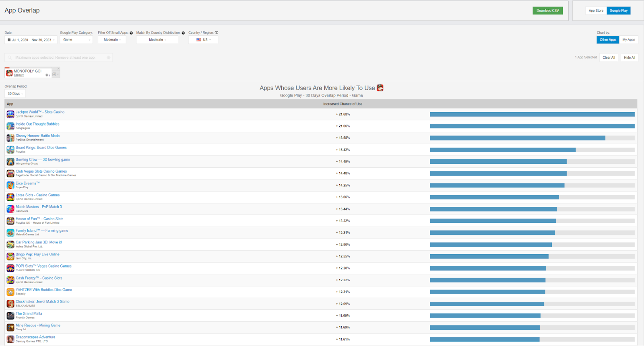
Task: Open the Match Masters app icon
Action: [x=10, y=209]
